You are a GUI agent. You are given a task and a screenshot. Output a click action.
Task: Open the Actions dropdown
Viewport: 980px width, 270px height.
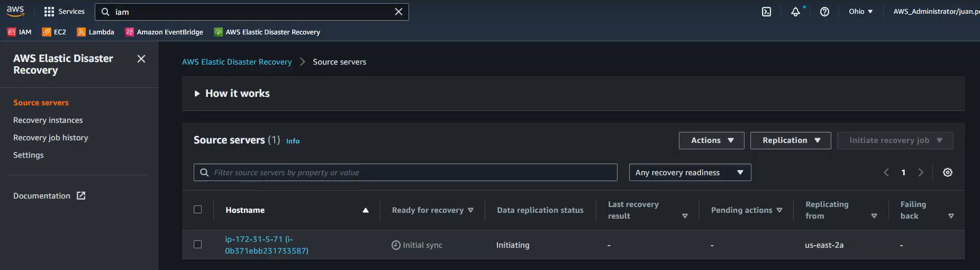click(x=712, y=140)
